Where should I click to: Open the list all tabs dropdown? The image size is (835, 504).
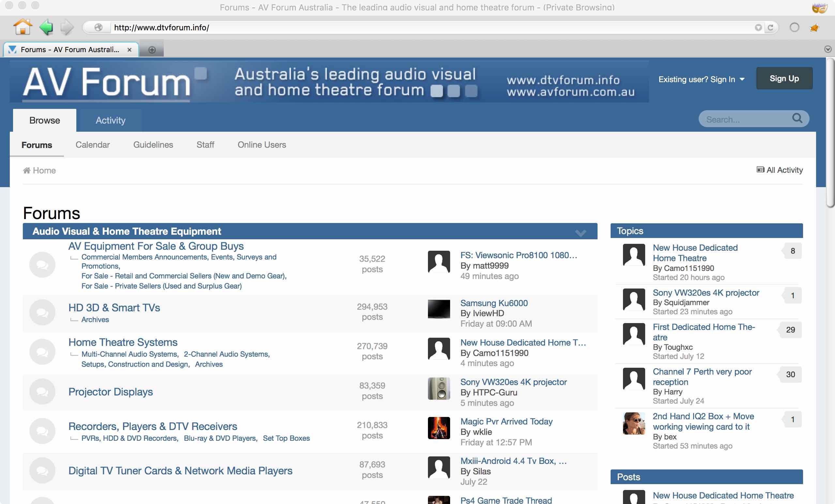827,50
